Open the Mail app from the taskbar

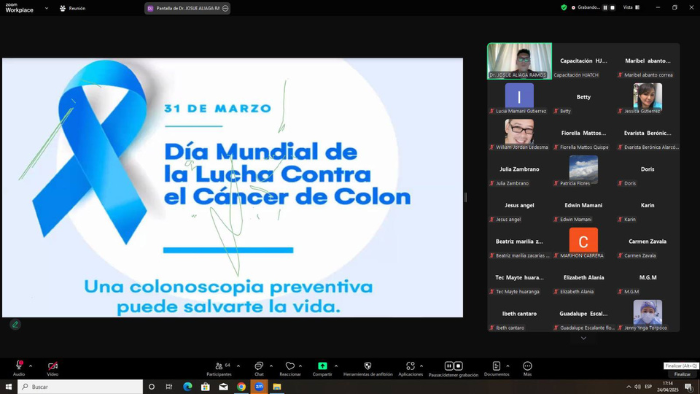point(223,387)
